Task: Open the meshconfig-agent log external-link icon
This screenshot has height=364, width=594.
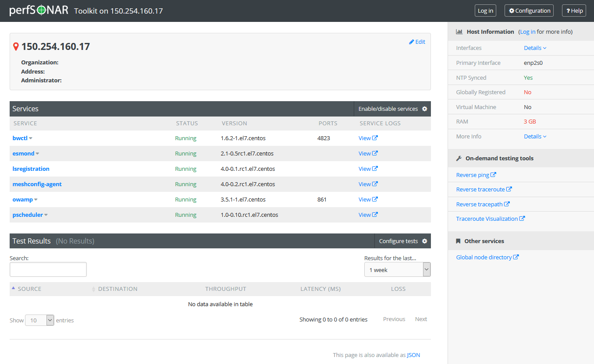Action: click(x=375, y=184)
